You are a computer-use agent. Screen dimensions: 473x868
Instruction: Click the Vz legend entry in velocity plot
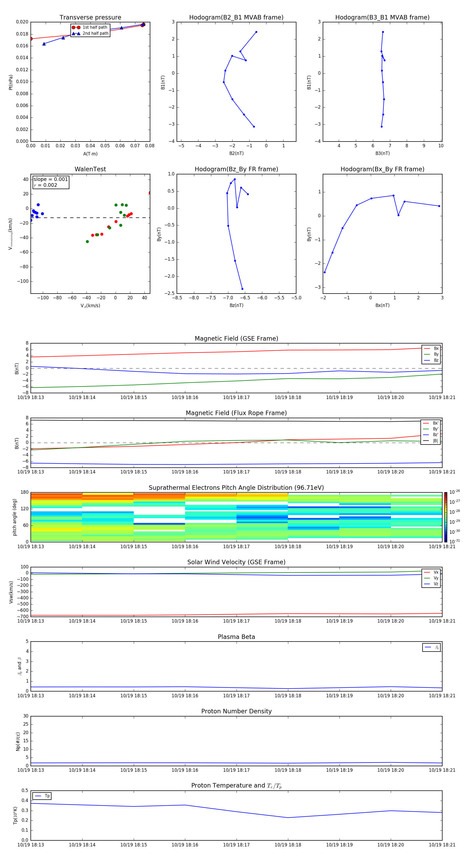[431, 584]
